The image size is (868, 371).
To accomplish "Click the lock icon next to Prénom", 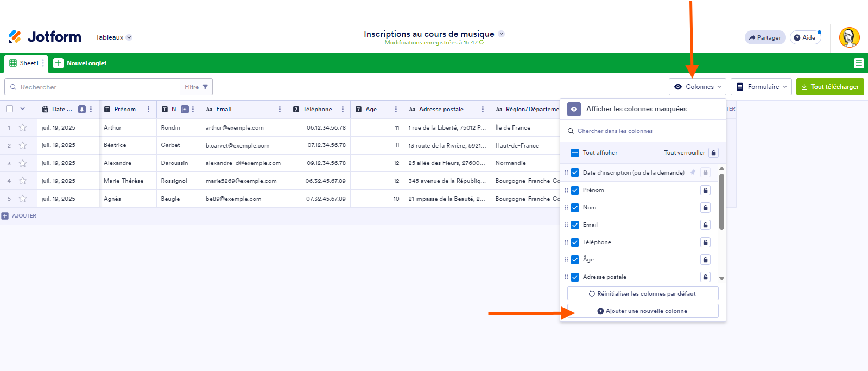I will (x=705, y=190).
